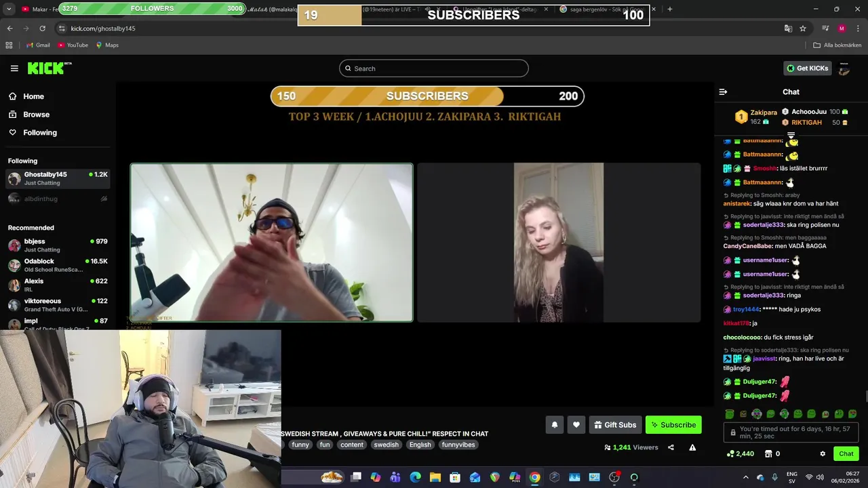
Task: Click username anistarek in chat
Action: (x=737, y=203)
